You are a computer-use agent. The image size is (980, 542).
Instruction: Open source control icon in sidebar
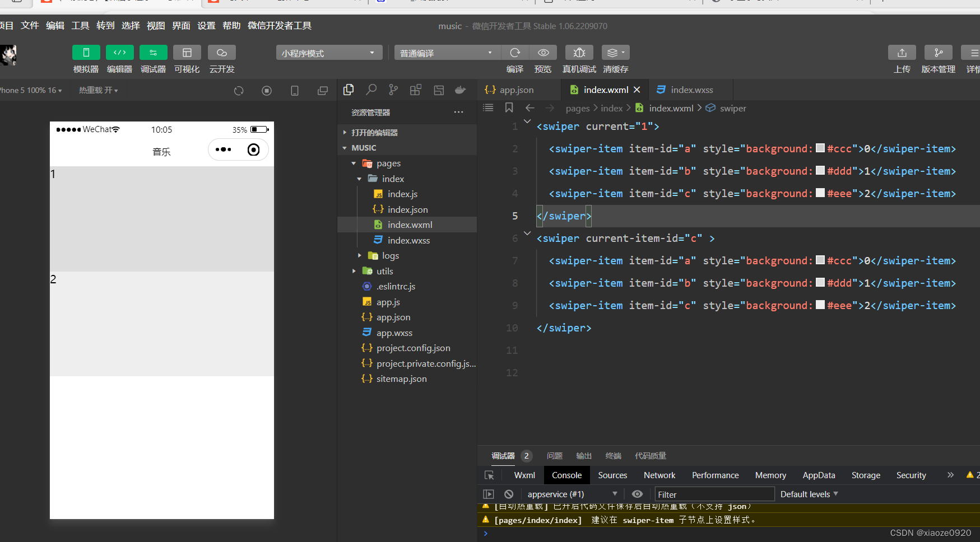[x=393, y=90]
